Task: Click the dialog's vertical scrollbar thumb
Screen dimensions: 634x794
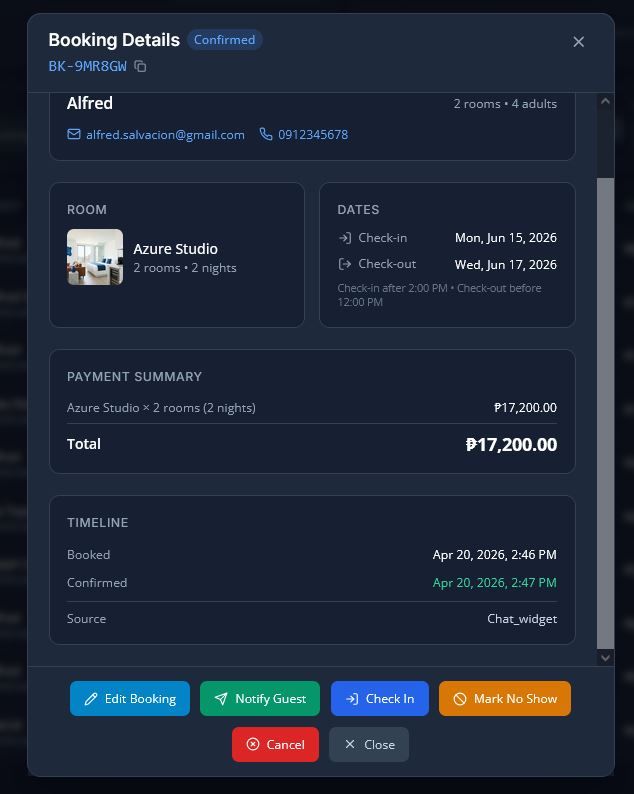Action: tap(605, 413)
